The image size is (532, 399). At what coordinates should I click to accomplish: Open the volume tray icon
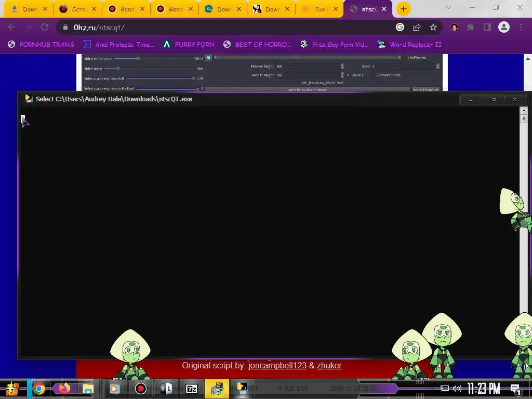click(457, 389)
